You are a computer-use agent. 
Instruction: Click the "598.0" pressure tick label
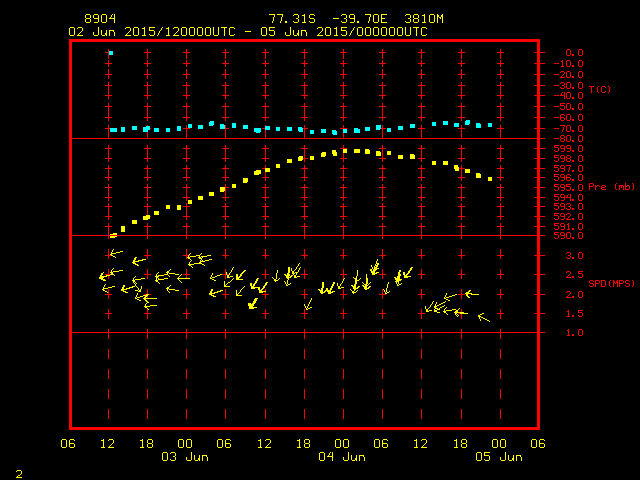point(569,158)
